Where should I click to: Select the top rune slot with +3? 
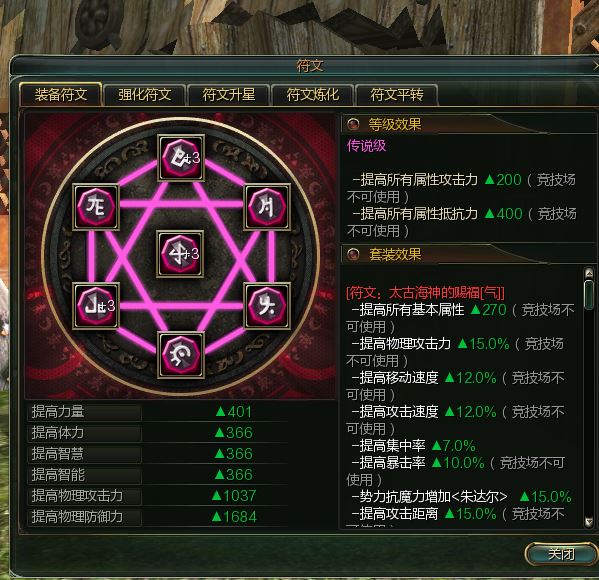click(181, 157)
